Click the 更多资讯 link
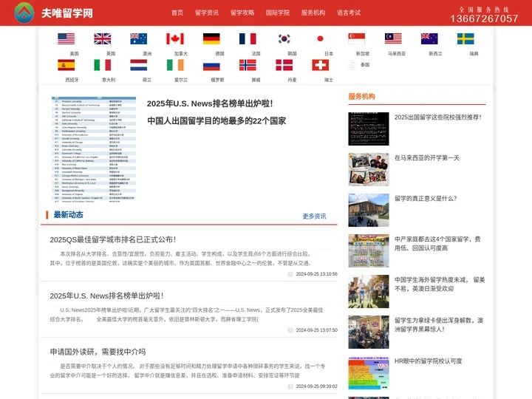 pos(314,216)
